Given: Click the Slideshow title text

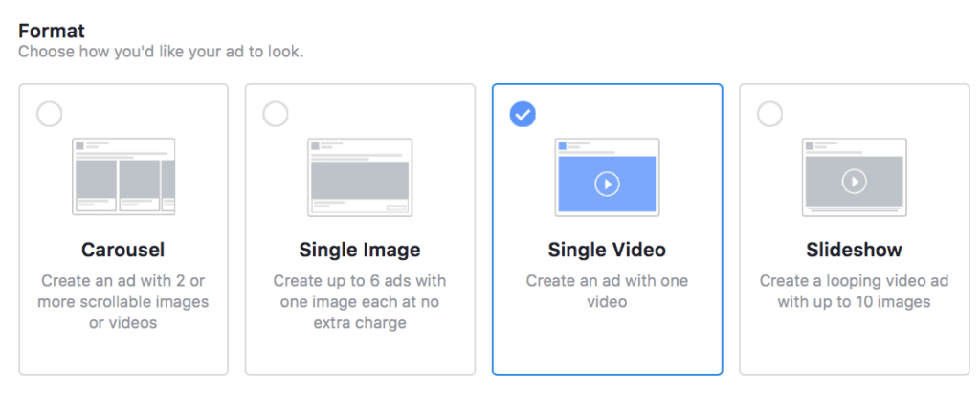Looking at the screenshot, I should 854,251.
